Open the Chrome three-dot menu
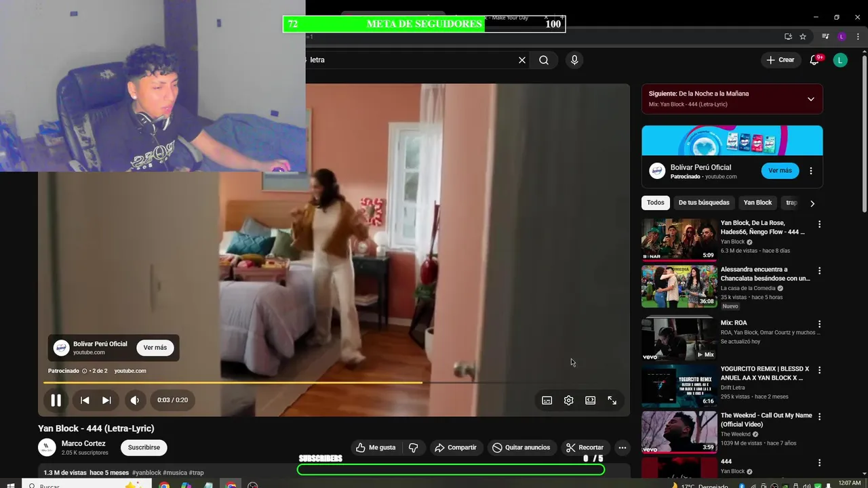This screenshot has height=488, width=868. [x=856, y=37]
